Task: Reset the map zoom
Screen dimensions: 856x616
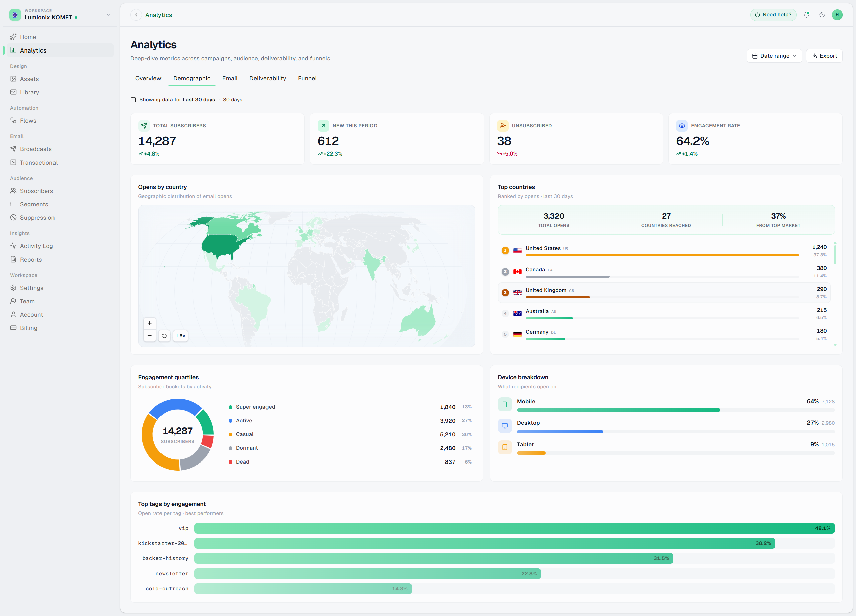Action: coord(164,336)
